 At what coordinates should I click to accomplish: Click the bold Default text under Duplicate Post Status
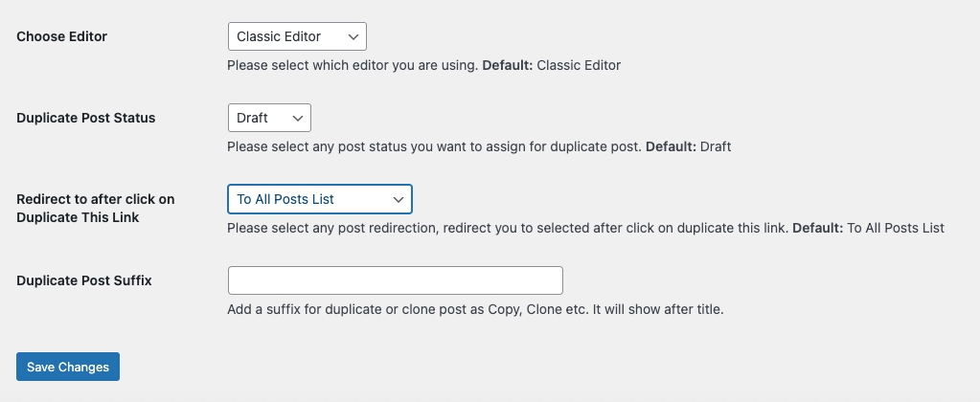coord(672,147)
